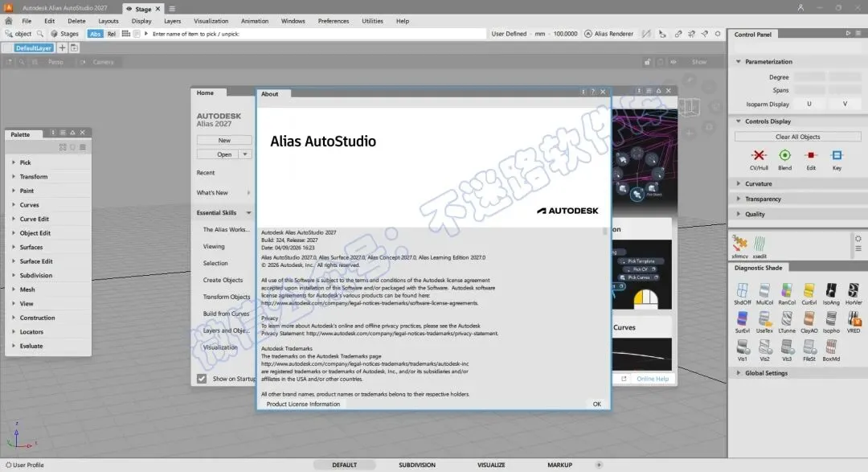868x472 pixels.
Task: Switch to the SUBDIVISION workspace tab
Action: [417, 466]
